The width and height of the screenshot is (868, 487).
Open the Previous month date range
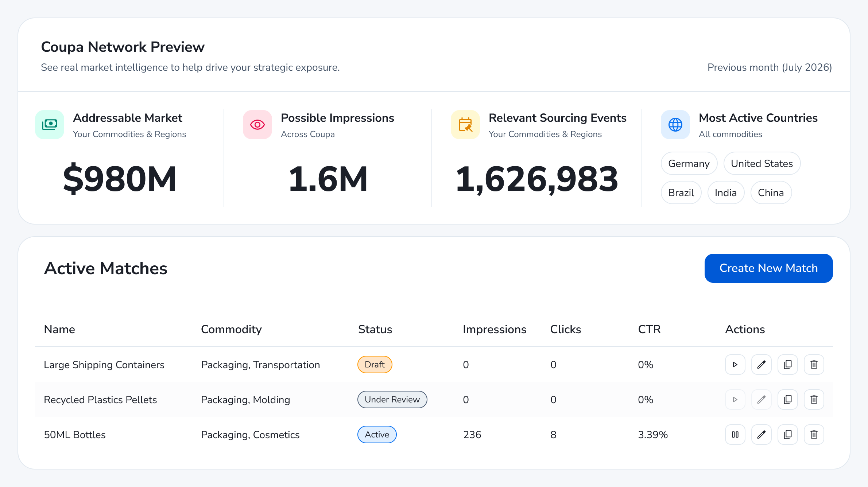click(770, 67)
